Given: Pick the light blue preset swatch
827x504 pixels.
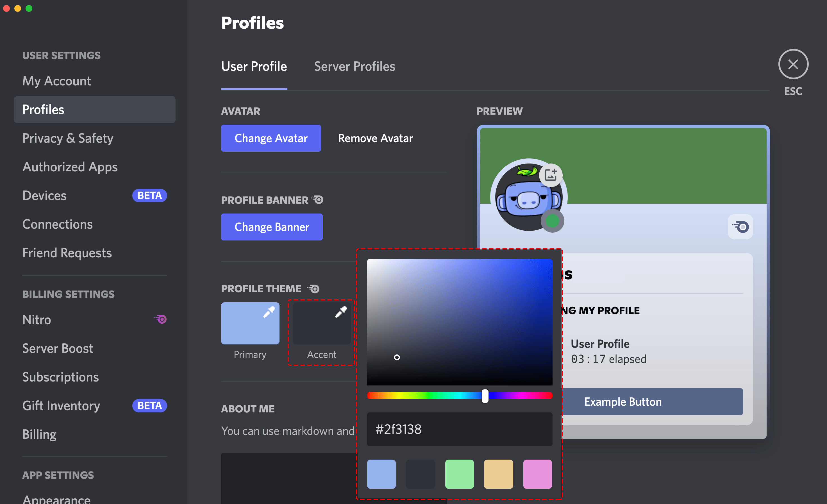Looking at the screenshot, I should (x=381, y=474).
